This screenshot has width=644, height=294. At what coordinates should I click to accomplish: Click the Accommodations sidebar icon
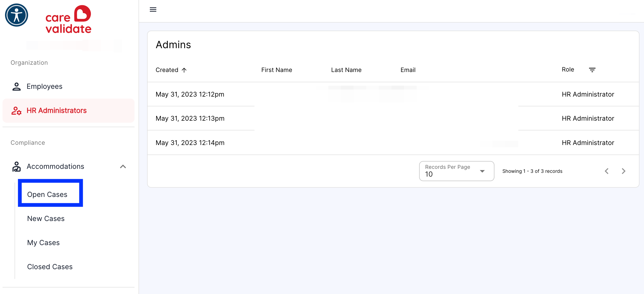(x=17, y=167)
